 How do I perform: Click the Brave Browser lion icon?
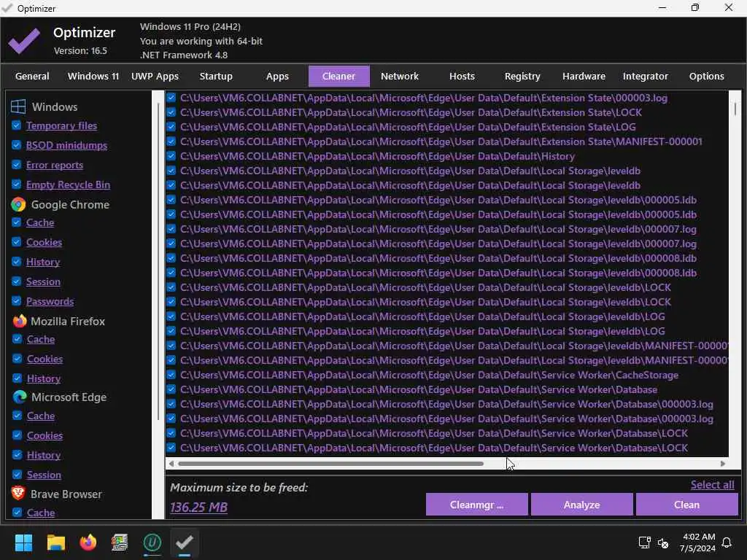pos(18,494)
